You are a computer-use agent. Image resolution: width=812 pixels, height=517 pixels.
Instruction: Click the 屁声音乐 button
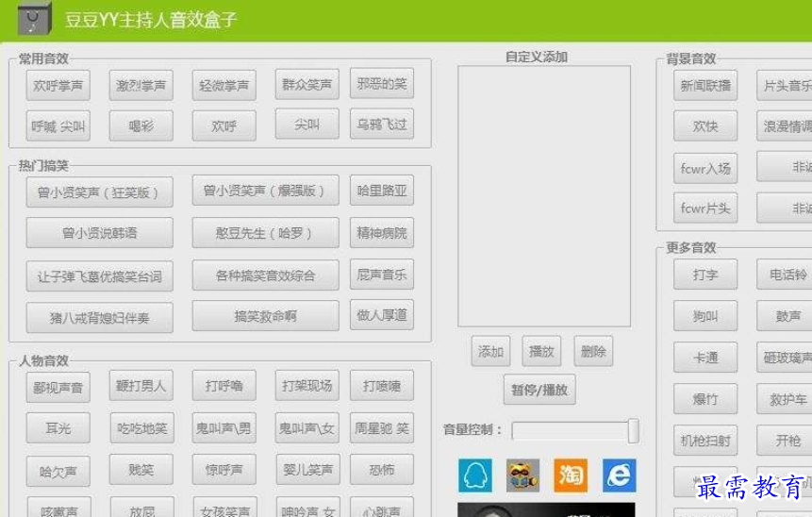(x=382, y=274)
